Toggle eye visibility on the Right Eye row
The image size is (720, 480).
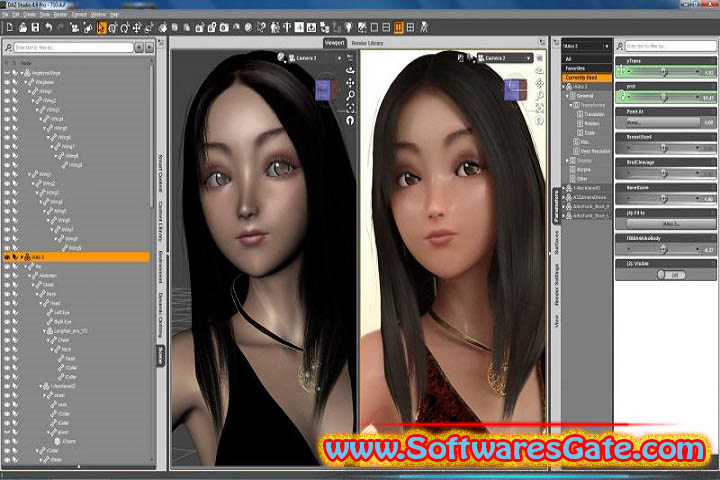(x=7, y=322)
